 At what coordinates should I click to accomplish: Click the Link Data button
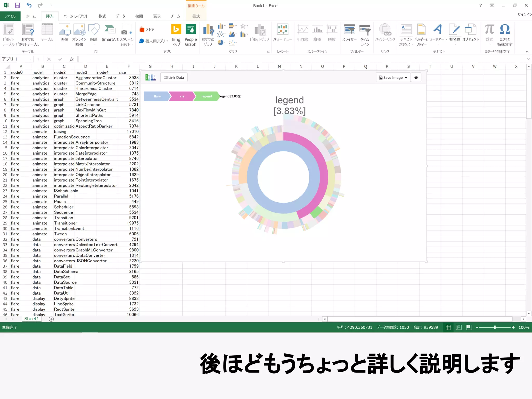click(x=174, y=77)
